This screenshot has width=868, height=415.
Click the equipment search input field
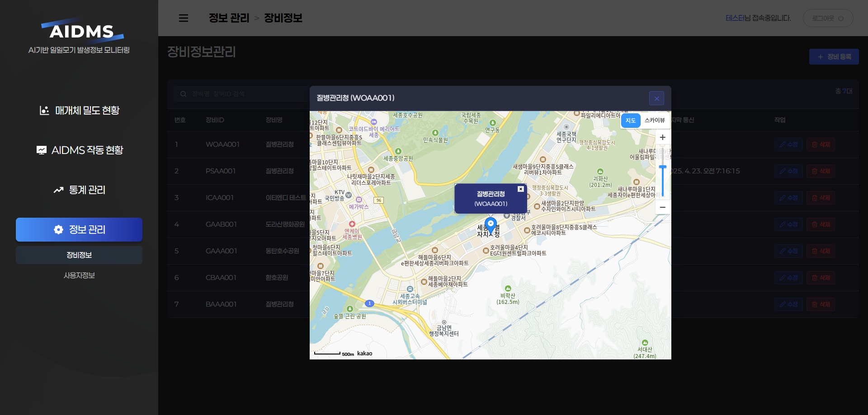coord(242,94)
